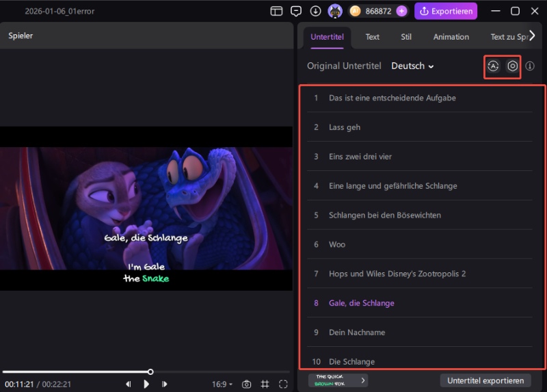Open subtitle settings hexagon icon
The height and width of the screenshot is (392, 547).
(512, 66)
